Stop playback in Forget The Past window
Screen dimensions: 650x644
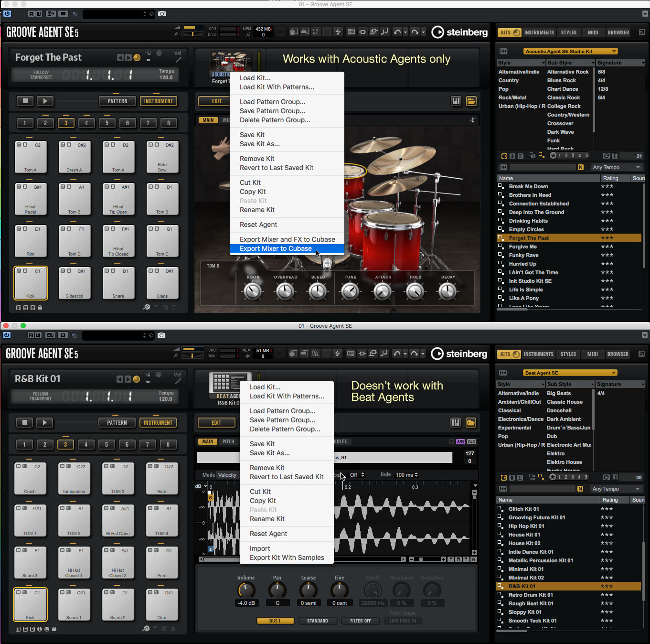point(25,101)
